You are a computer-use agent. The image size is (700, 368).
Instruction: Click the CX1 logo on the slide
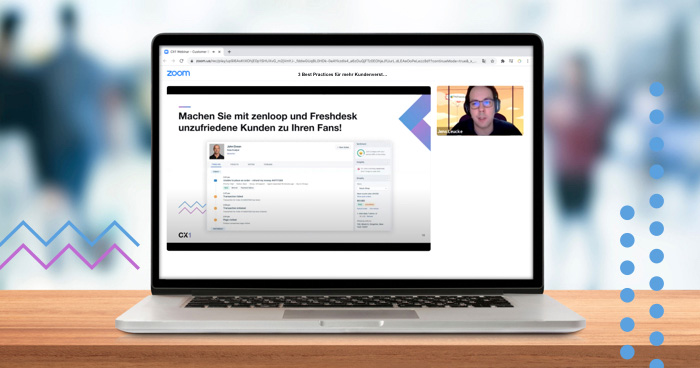coord(184,235)
